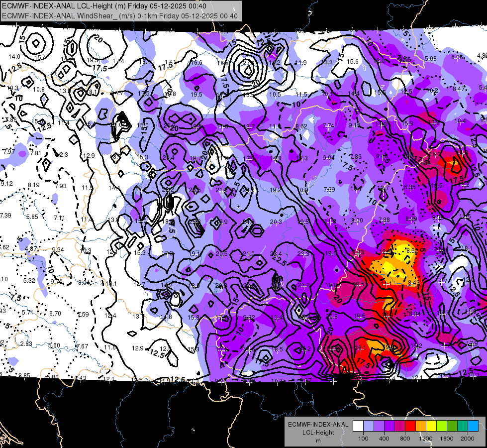Click the map value 23.2
The image size is (487, 448).
click(304, 285)
